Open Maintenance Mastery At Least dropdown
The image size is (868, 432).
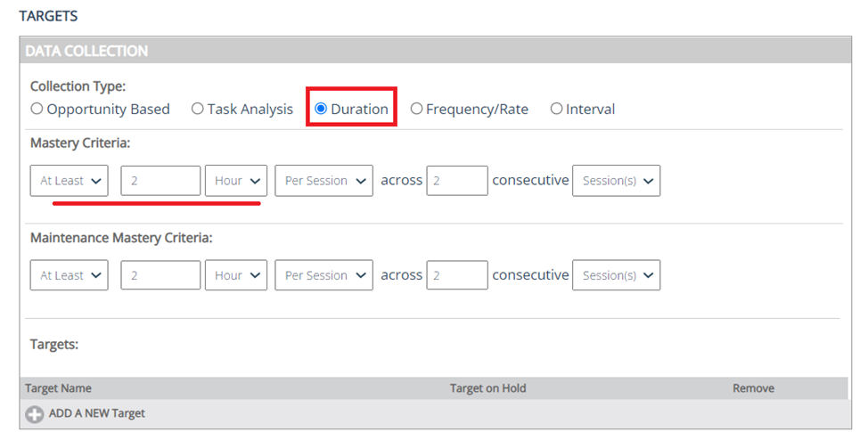click(70, 276)
